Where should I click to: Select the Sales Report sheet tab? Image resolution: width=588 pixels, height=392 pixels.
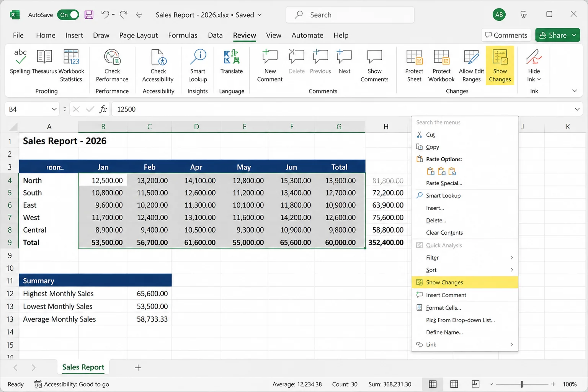(x=83, y=367)
